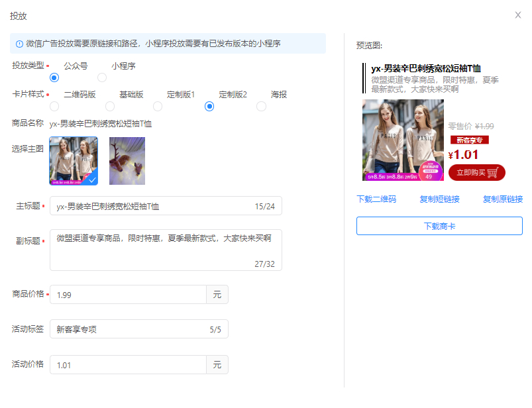Choose the 定制版2 card style

coord(209,107)
